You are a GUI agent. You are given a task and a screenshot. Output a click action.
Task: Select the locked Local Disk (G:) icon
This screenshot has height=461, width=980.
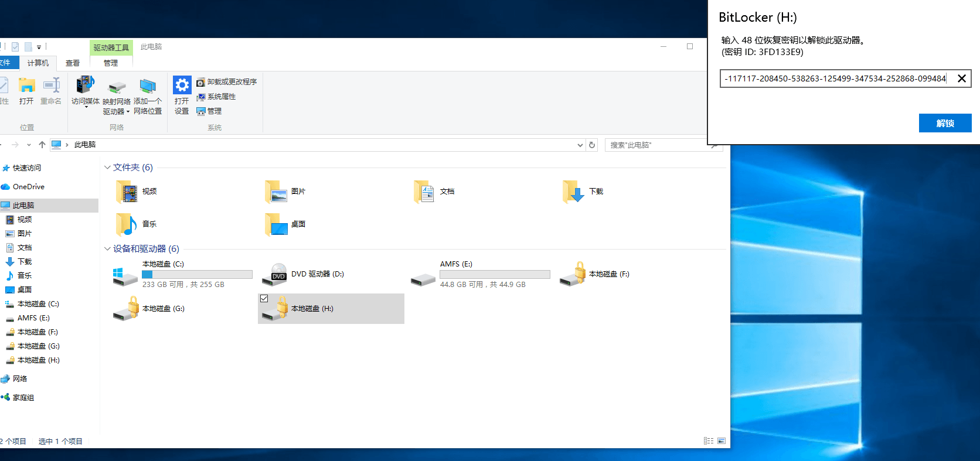pos(126,309)
